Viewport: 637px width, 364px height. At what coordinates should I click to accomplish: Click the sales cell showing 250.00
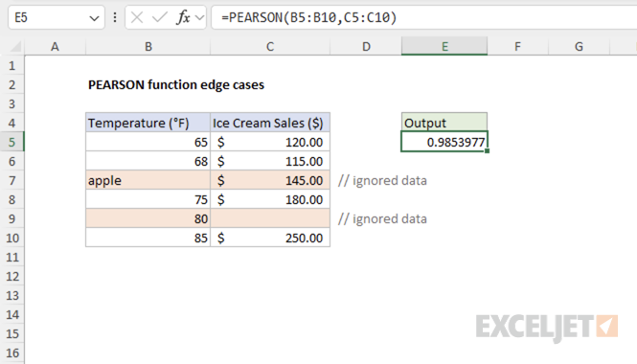click(x=270, y=238)
